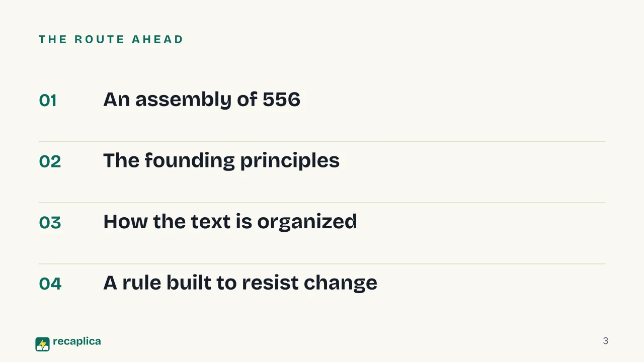Click the divider line below item 01

322,142
